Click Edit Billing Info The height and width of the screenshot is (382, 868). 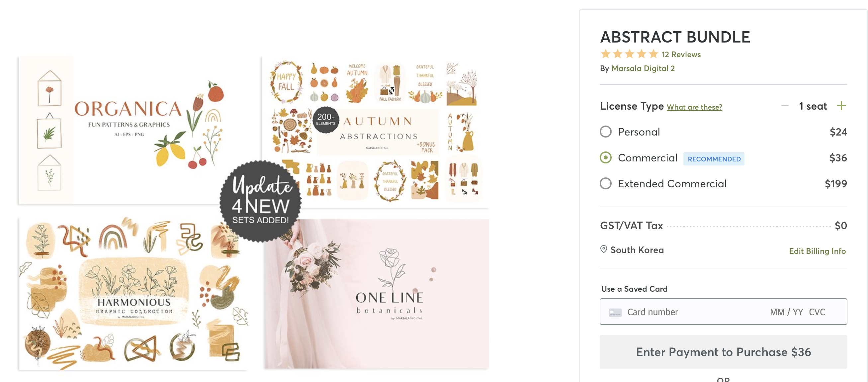[x=817, y=251]
